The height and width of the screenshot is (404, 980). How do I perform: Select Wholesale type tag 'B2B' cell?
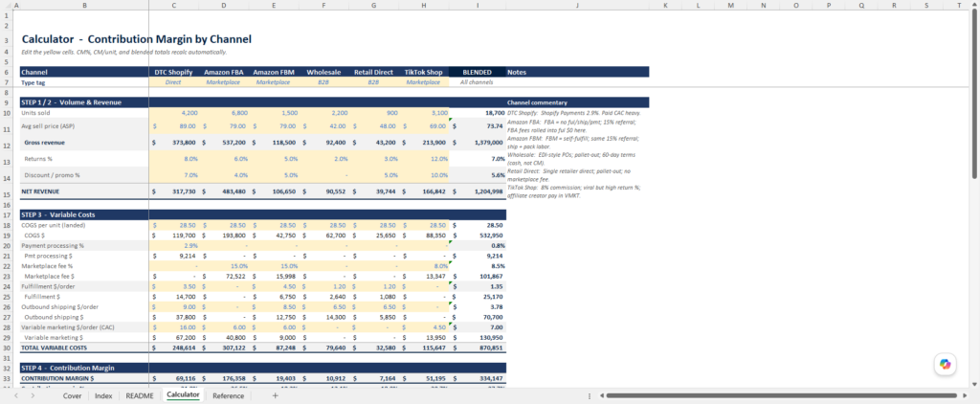323,82
